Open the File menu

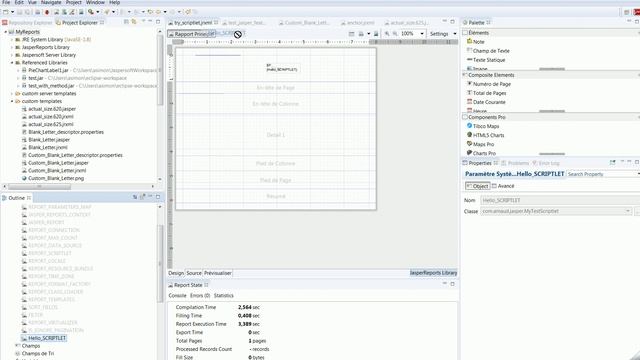(6, 2)
